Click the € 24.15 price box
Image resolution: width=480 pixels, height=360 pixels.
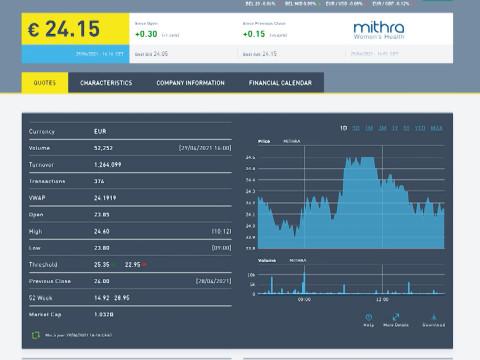[75, 29]
